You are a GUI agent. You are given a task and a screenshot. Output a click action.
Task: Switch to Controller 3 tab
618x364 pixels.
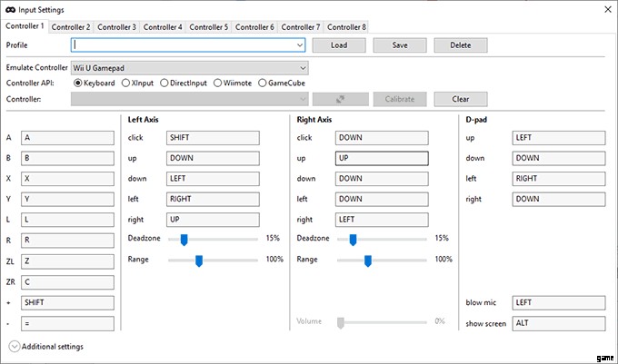(x=116, y=27)
